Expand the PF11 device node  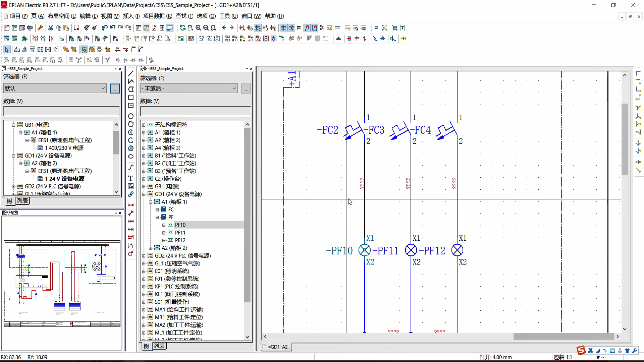tap(164, 233)
